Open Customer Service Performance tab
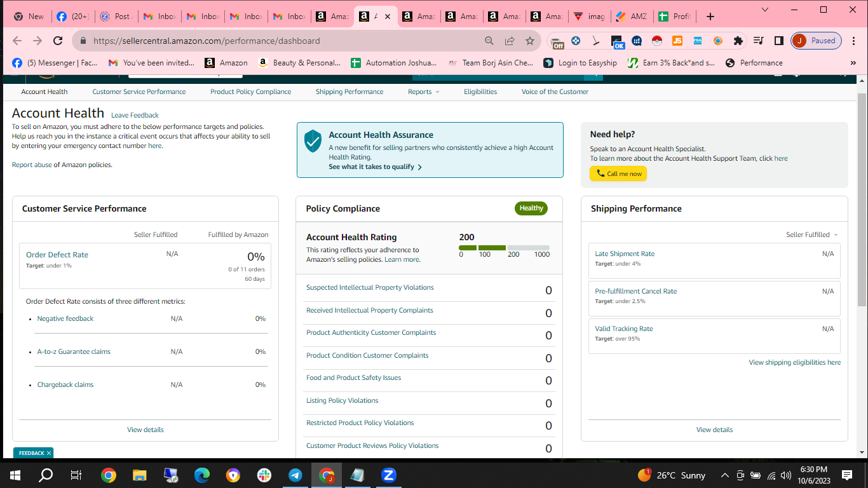This screenshot has height=488, width=868. [x=139, y=91]
